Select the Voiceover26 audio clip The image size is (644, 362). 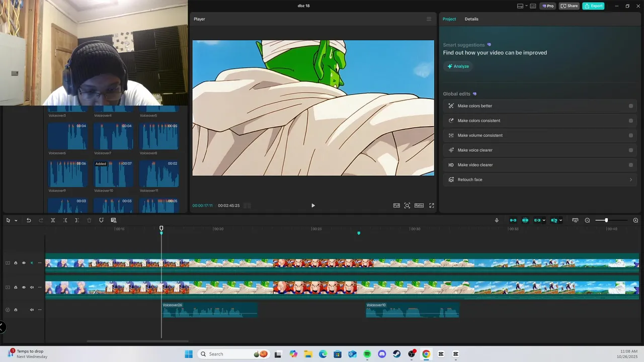(210, 310)
